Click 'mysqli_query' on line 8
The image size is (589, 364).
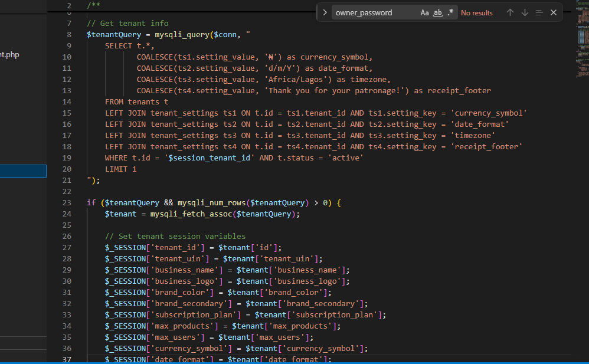click(182, 35)
